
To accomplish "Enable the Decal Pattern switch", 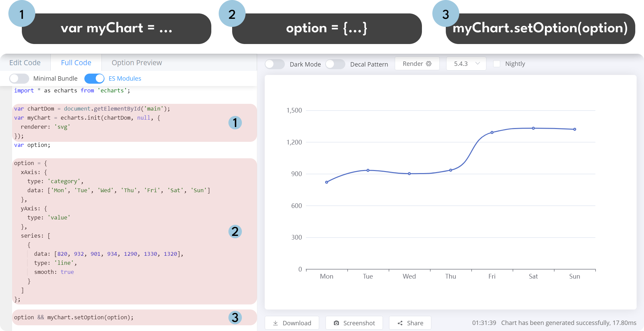I will [335, 64].
